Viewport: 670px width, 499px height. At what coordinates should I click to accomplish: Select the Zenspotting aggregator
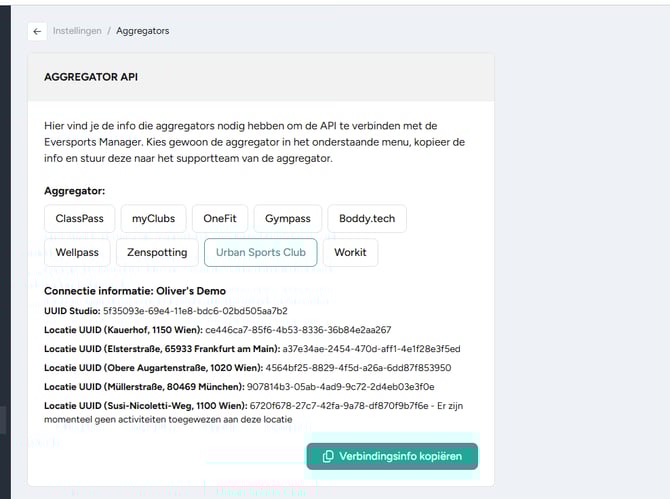(157, 252)
